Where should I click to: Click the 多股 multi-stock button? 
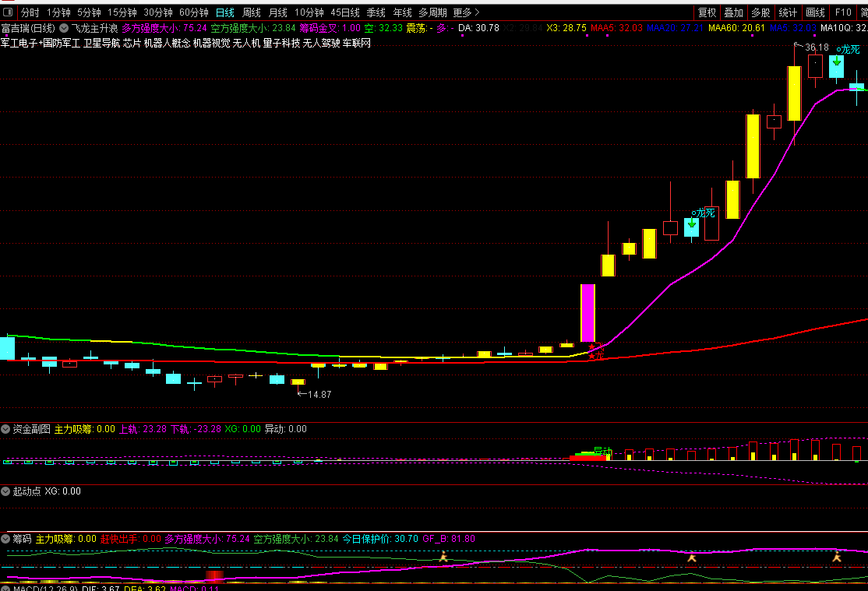(x=760, y=12)
